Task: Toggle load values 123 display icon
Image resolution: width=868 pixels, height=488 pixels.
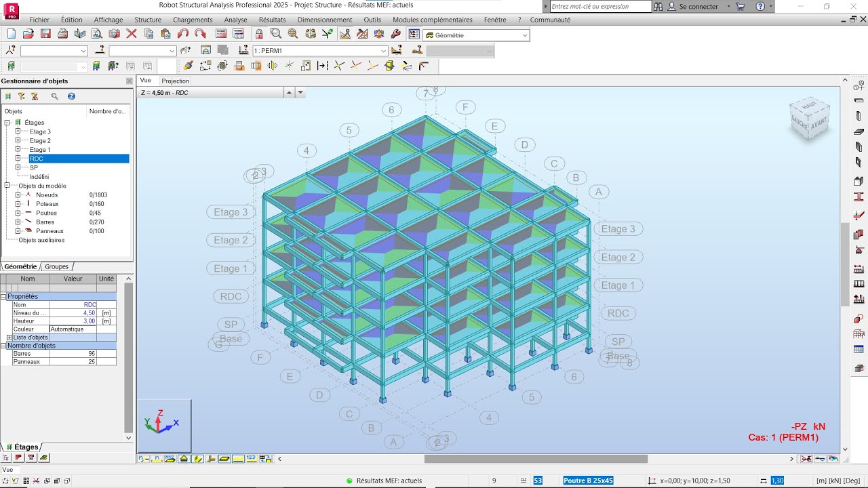Action: [252, 459]
